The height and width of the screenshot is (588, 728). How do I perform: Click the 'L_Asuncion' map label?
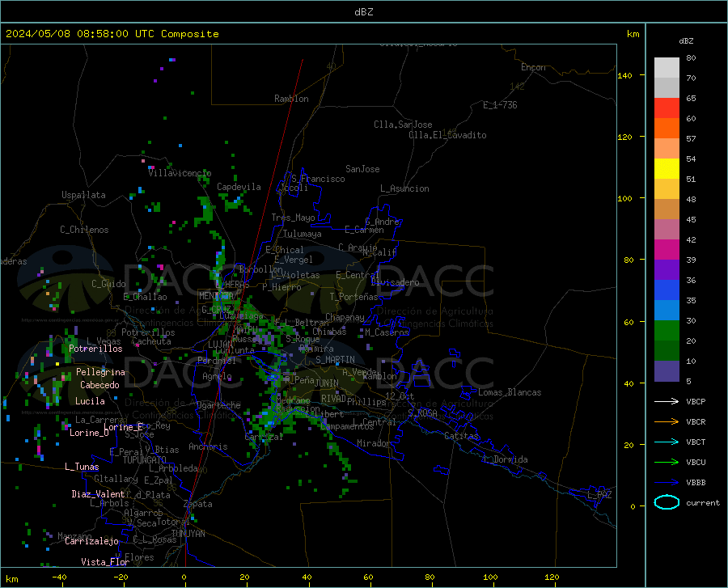[404, 188]
